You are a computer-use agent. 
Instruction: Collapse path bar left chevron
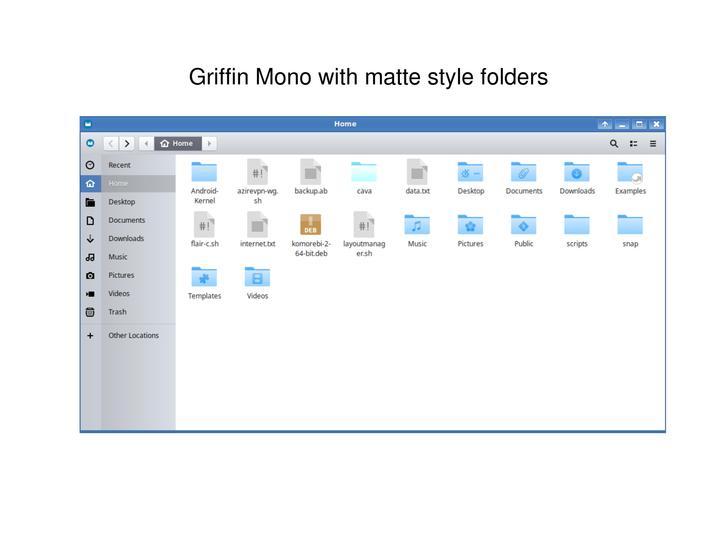(146, 144)
